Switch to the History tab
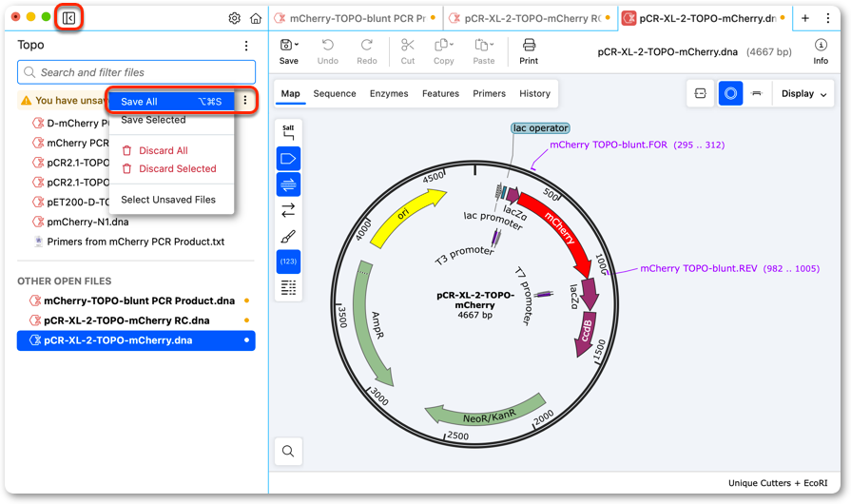Image resolution: width=851 pixels, height=504 pixels. (534, 94)
